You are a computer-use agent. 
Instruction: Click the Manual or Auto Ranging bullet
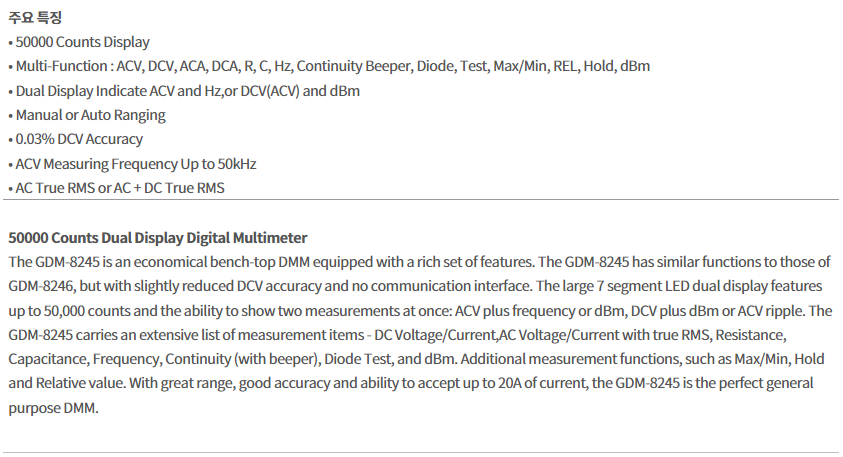(x=87, y=115)
